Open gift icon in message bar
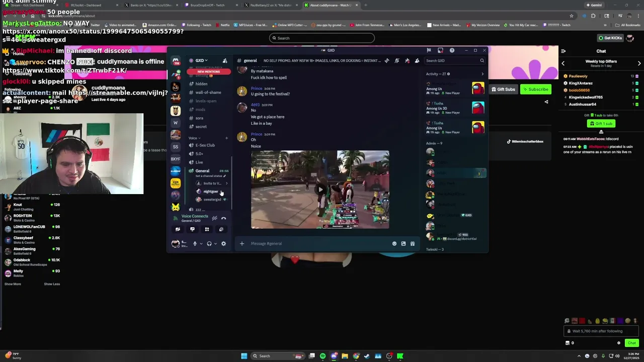Screen dimensions: 644x362 tap(413, 244)
